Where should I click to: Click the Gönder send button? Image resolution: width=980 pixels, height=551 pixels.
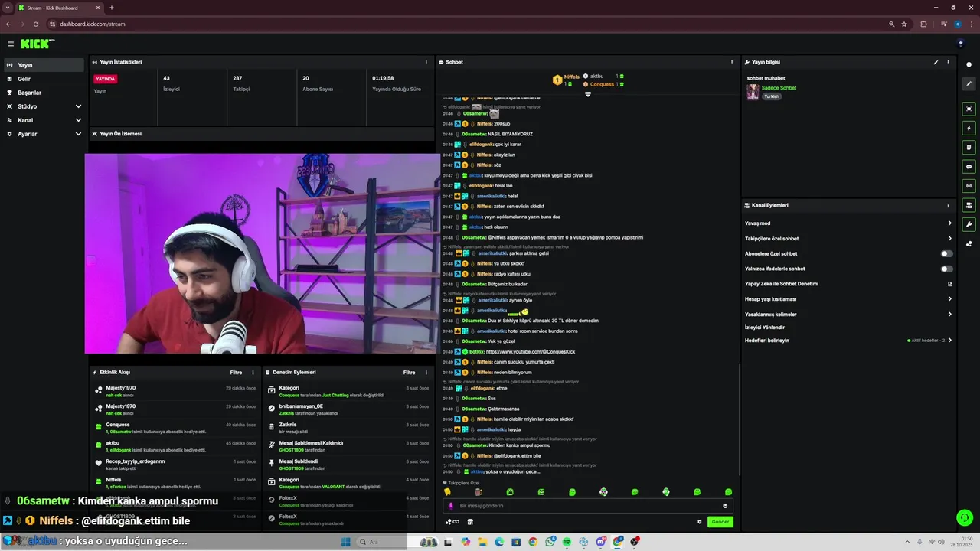720,522
